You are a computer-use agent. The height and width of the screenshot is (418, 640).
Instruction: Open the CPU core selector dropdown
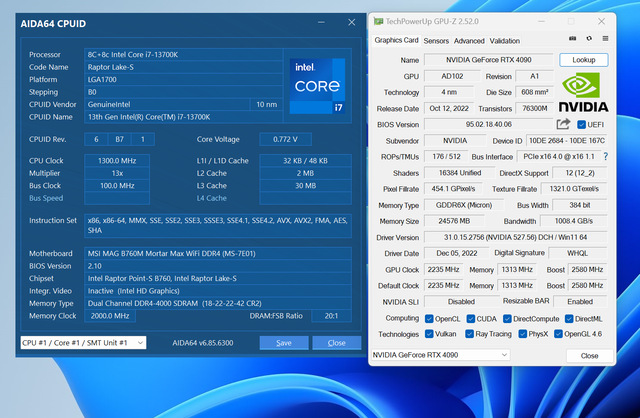point(83,342)
